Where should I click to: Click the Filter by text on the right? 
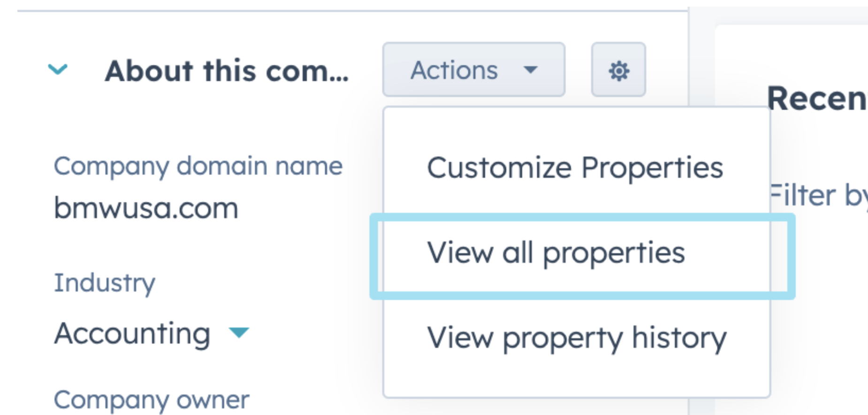[x=819, y=195]
